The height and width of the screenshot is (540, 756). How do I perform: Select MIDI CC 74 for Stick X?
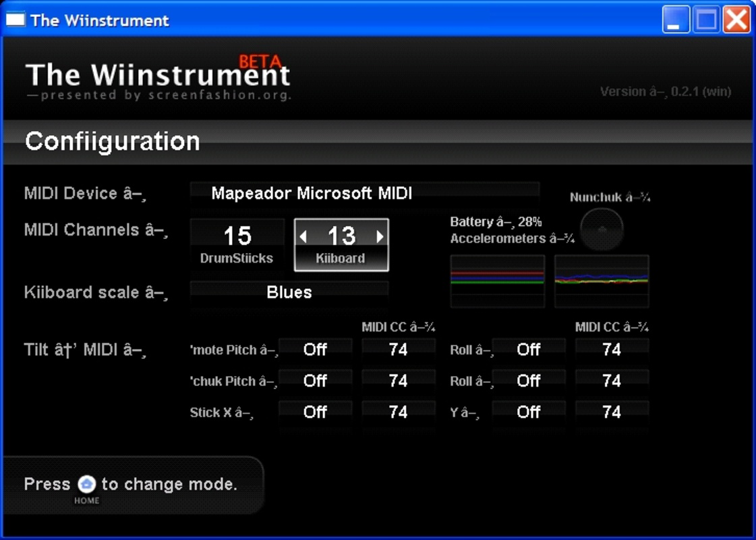[x=399, y=412]
